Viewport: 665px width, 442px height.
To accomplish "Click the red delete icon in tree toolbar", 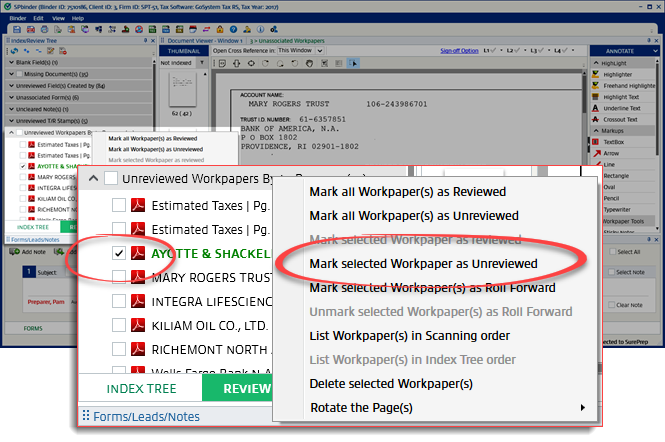I will tap(63, 51).
